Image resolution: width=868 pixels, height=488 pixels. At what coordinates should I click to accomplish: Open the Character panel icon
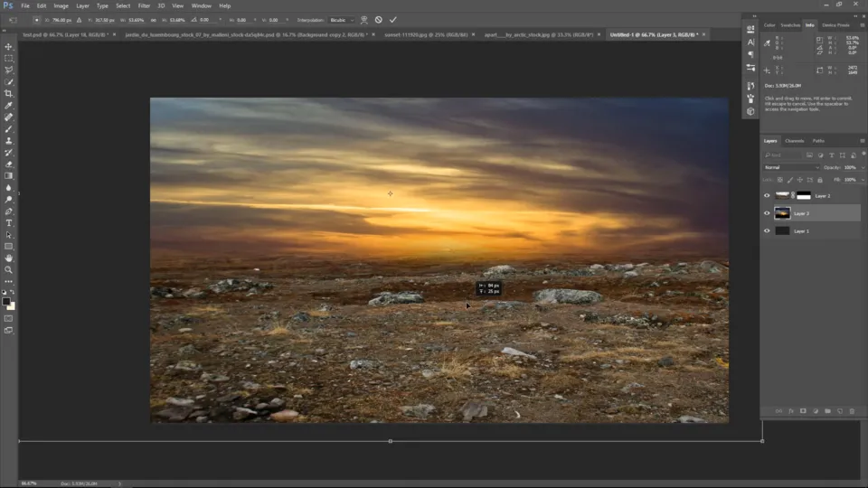(x=750, y=42)
